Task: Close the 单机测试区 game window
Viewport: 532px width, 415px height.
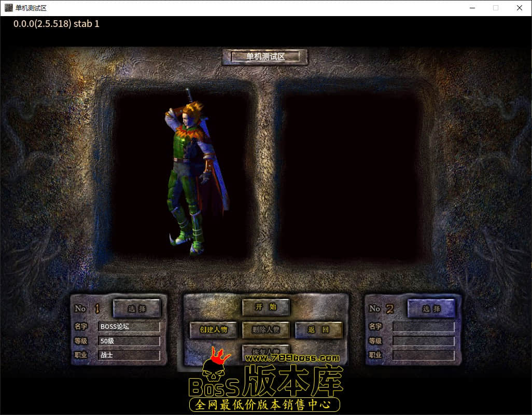Action: pos(519,8)
